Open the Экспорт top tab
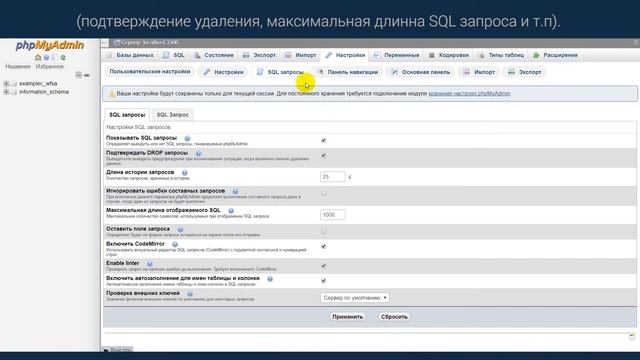 (x=260, y=55)
